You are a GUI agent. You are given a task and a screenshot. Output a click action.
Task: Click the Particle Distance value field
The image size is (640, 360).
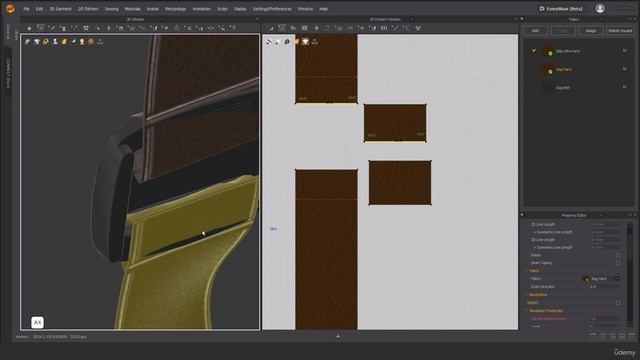605,319
